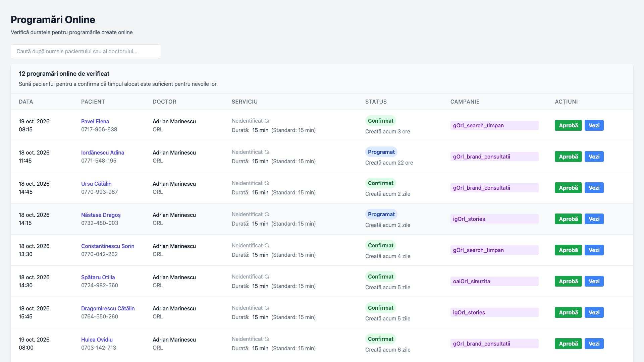
Task: Click Aprobă for Năstase Dragoș
Action: click(x=568, y=219)
